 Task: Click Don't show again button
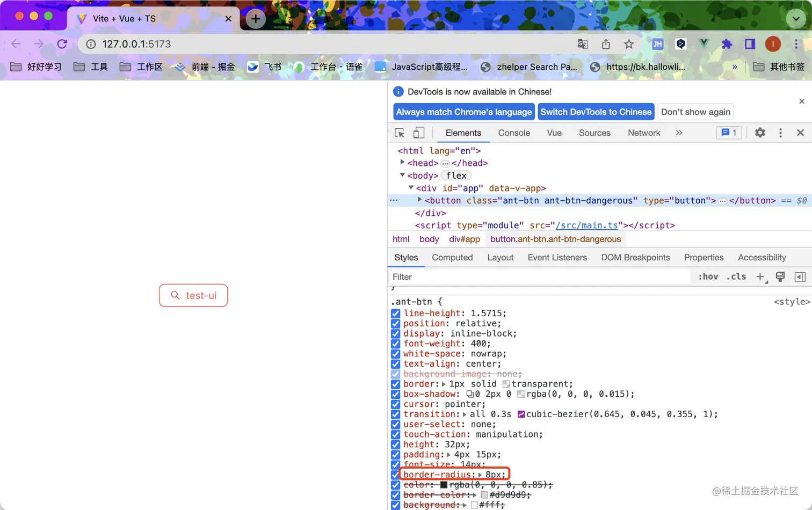tap(695, 112)
